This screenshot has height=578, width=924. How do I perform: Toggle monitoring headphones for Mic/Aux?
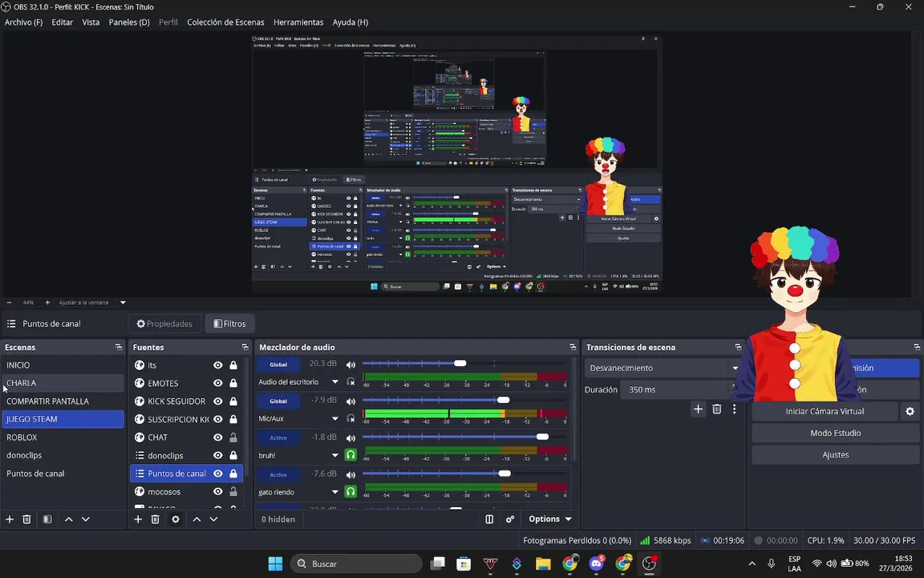tap(351, 418)
